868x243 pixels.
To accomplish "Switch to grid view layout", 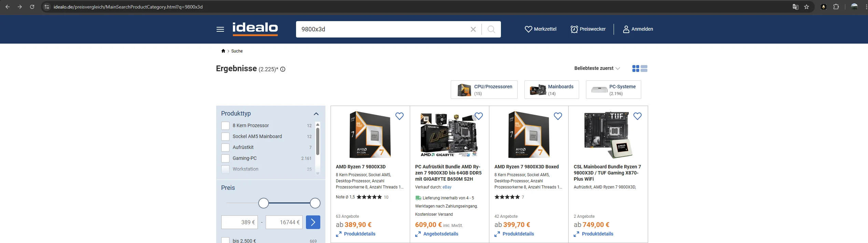I will click(x=635, y=69).
